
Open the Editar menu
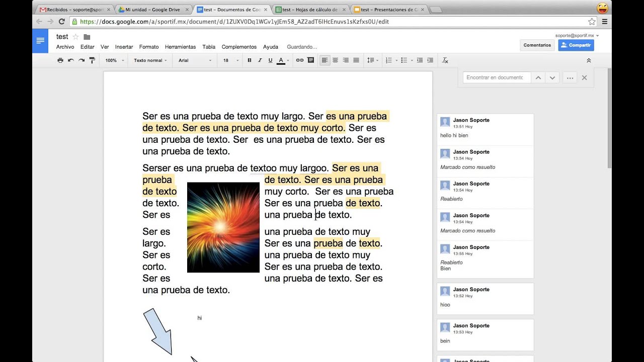[88, 47]
